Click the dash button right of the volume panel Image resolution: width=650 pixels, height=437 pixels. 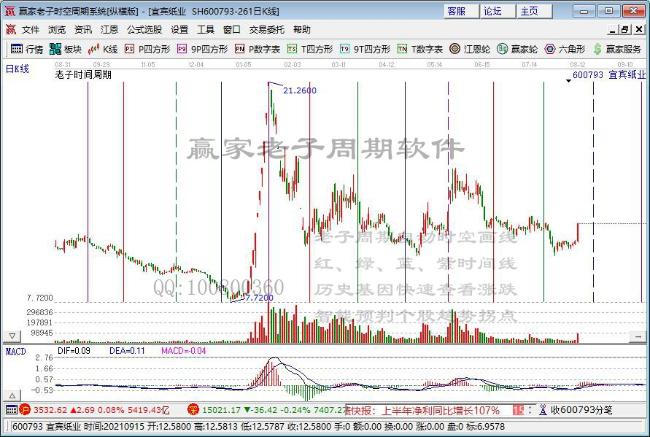click(638, 337)
